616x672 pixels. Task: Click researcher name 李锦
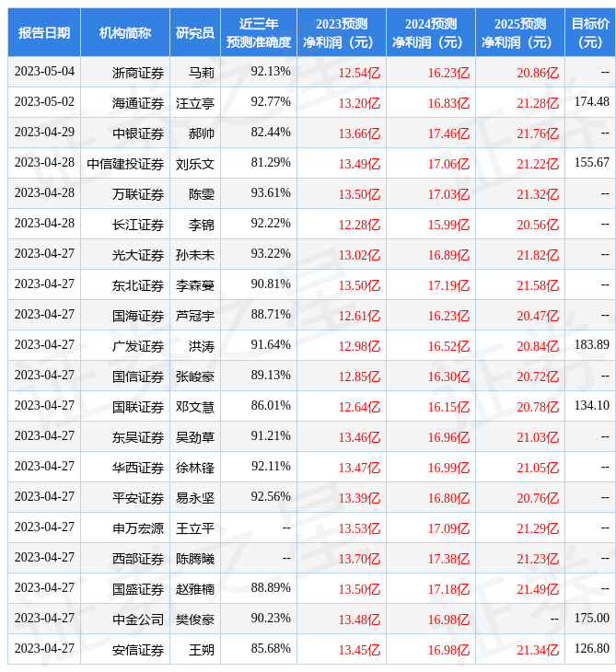202,225
